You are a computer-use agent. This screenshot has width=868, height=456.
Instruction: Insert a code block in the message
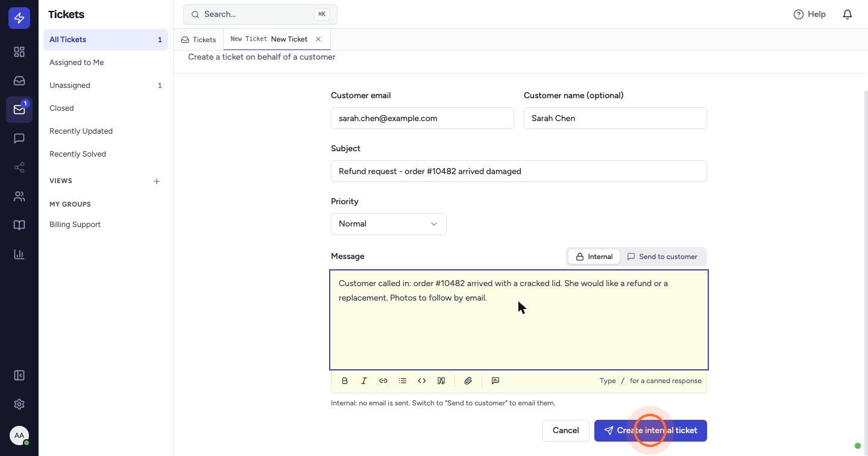tap(422, 381)
